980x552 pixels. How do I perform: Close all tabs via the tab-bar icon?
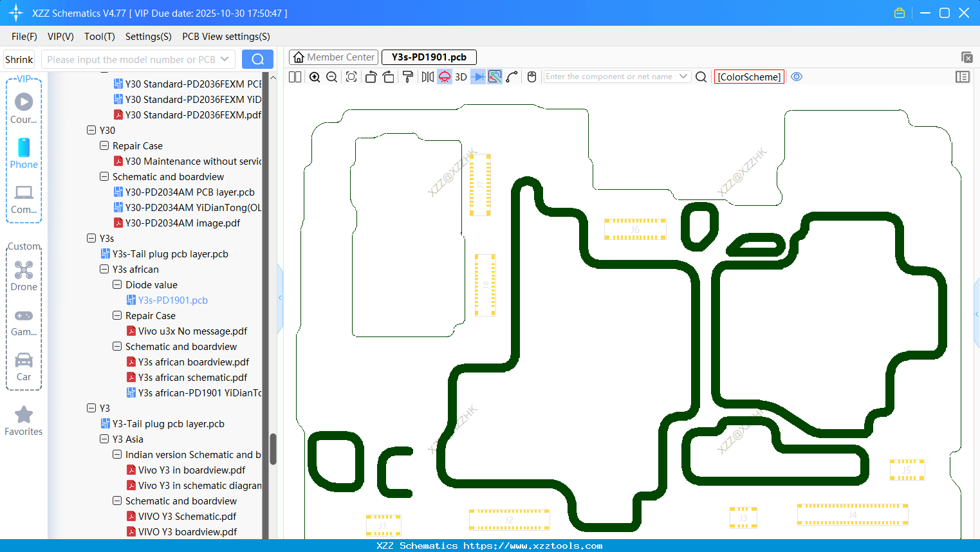pyautogui.click(x=966, y=57)
